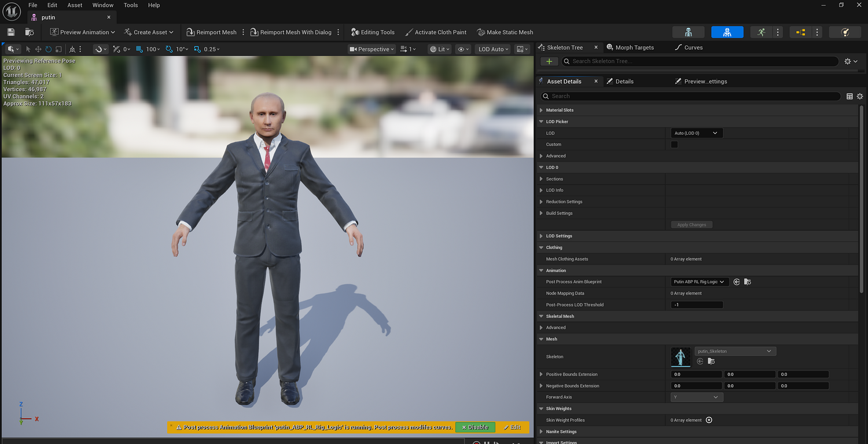Click the Search Skeleton Tree field
This screenshot has height=444, width=868.
pyautogui.click(x=700, y=61)
